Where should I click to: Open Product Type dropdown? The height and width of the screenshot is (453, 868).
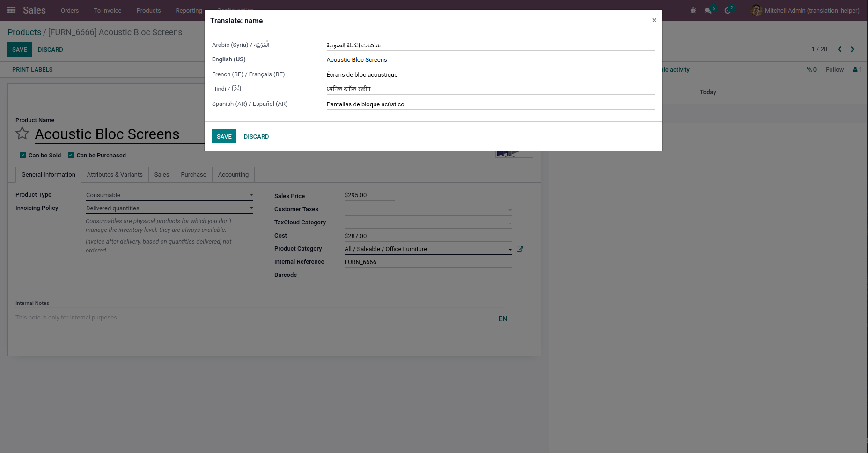[169, 195]
